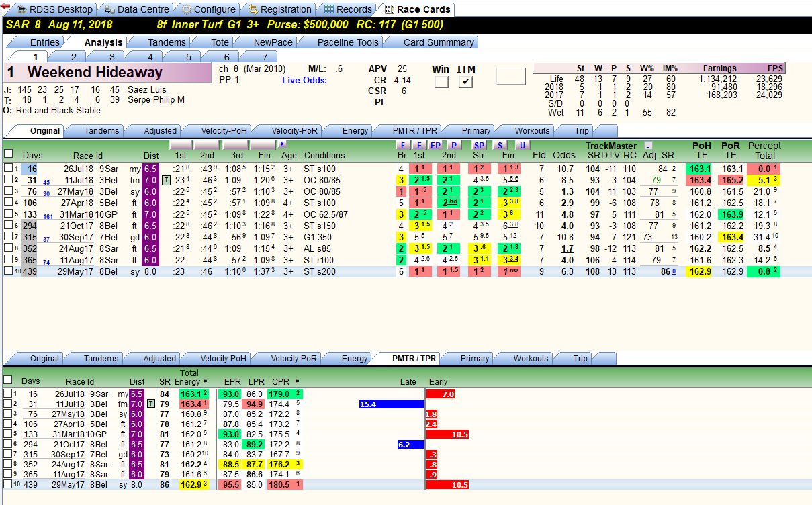Click the S filter button above Fin
The height and width of the screenshot is (505, 812).
point(500,145)
